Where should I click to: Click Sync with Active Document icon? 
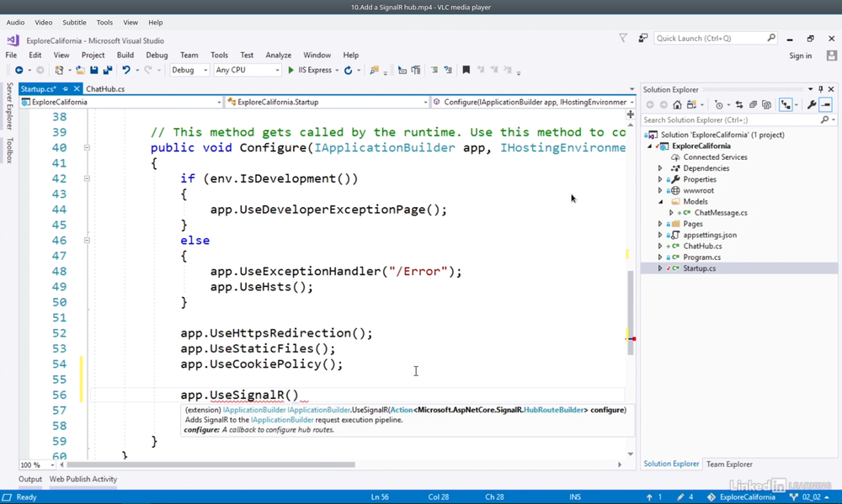point(739,104)
